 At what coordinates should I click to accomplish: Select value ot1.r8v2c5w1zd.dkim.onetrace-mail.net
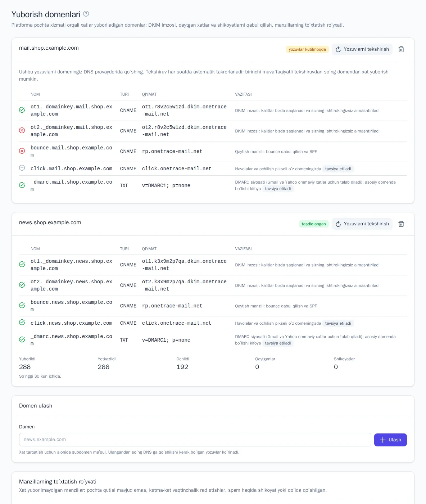pos(184,111)
